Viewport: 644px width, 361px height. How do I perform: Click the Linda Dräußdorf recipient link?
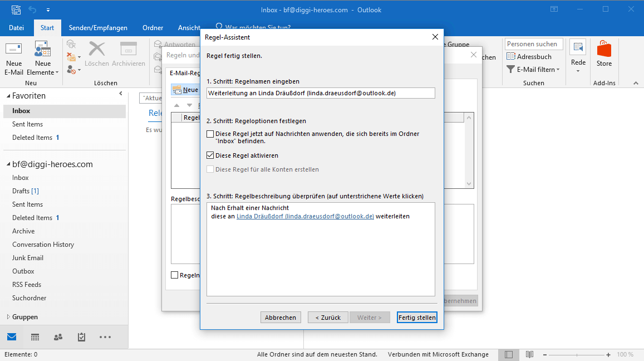[x=305, y=216]
